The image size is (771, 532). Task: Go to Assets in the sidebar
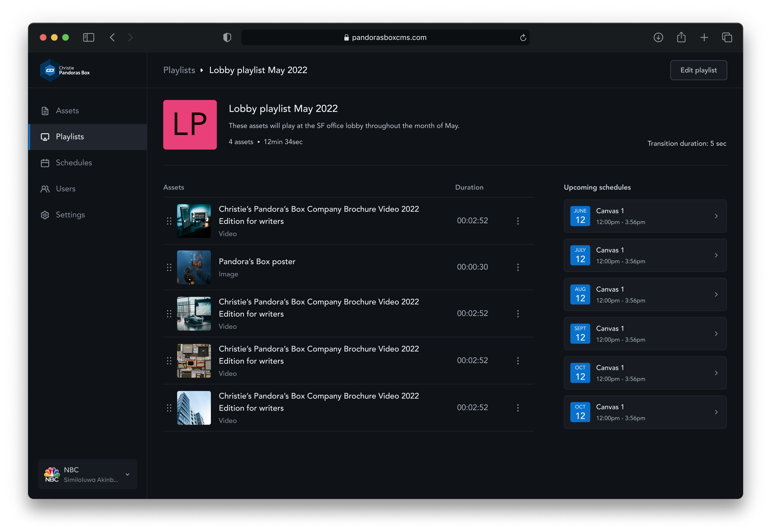[67, 111]
